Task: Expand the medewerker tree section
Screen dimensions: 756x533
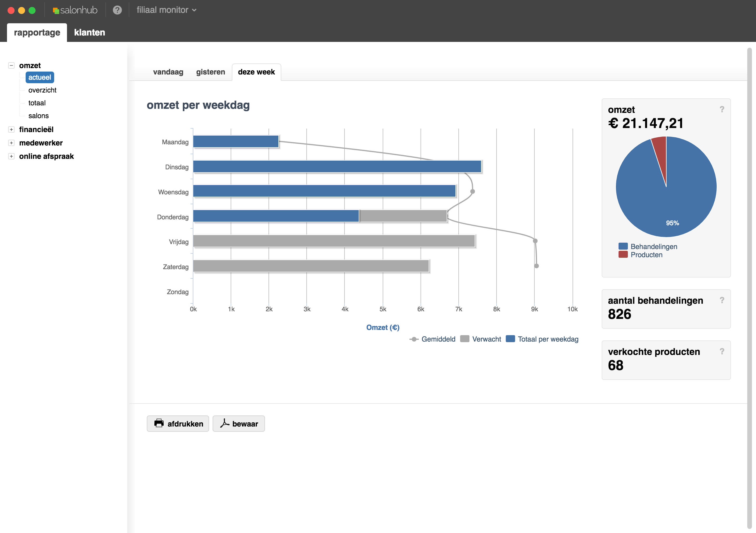Action: click(11, 143)
